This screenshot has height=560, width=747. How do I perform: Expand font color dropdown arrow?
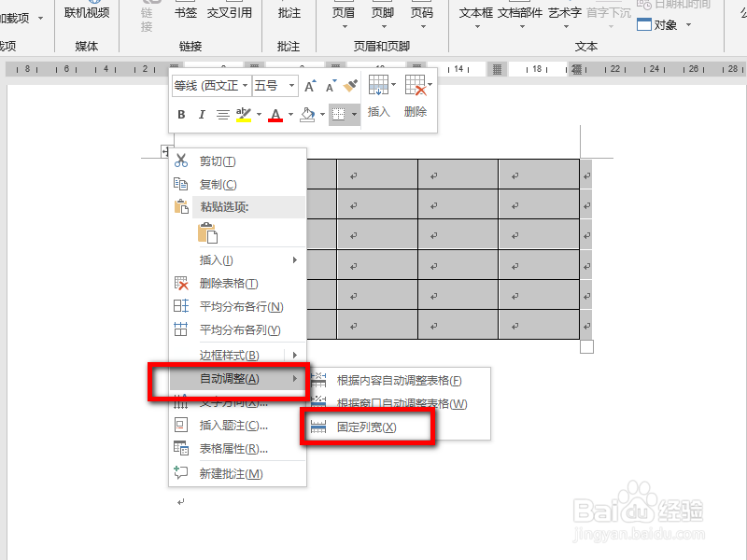point(290,114)
